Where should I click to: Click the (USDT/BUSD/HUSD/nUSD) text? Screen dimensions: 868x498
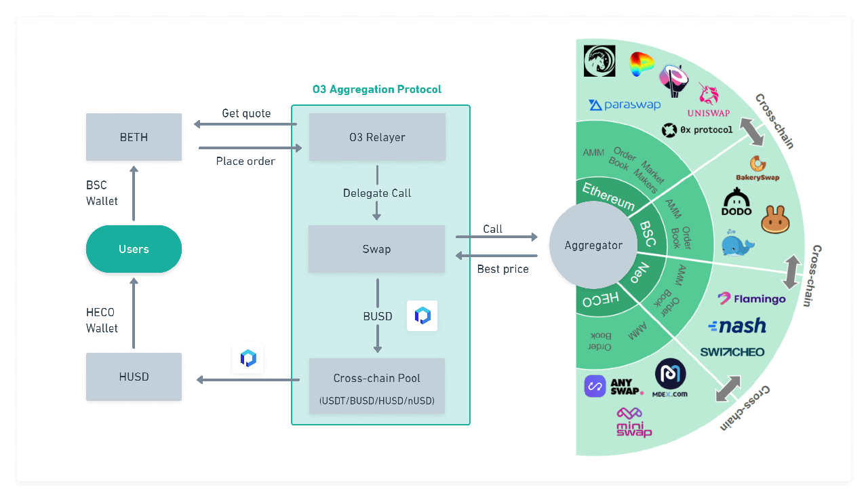point(377,400)
